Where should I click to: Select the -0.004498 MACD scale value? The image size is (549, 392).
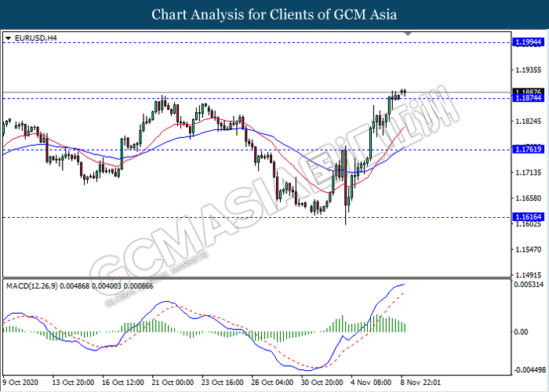point(529,369)
